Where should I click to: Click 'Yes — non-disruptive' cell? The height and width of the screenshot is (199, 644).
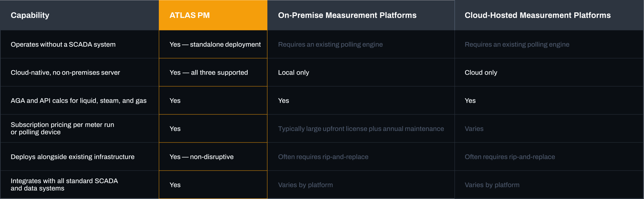(201, 157)
